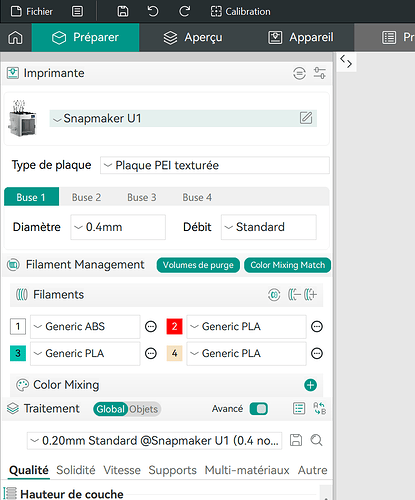Screen dimensions: 415x500
Task: Switch to the Aperçu tab
Action: tap(193, 37)
